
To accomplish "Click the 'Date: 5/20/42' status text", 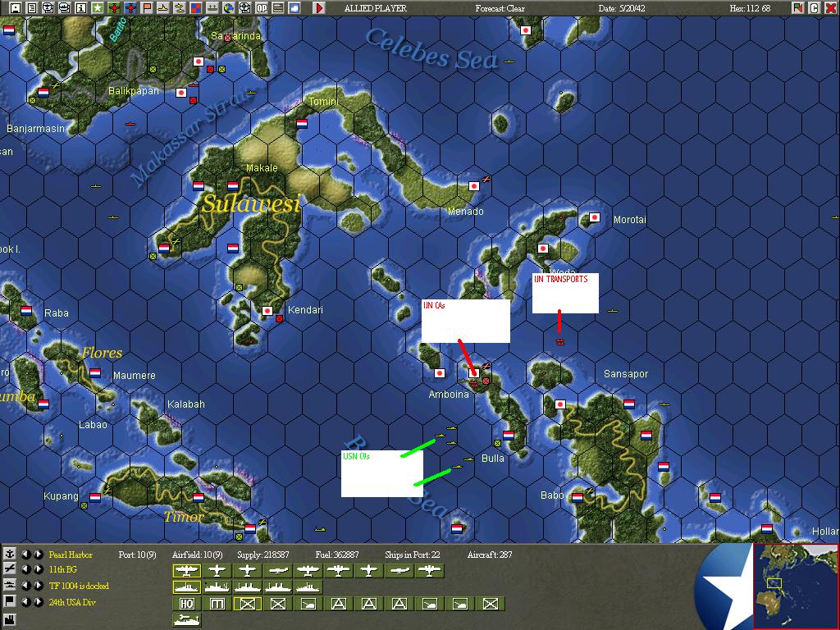I will pyautogui.click(x=622, y=8).
